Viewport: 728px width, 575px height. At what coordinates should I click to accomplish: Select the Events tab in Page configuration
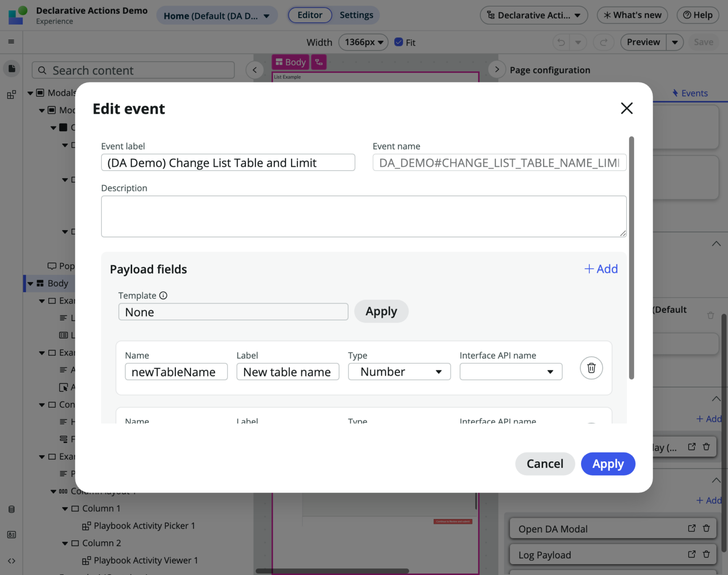point(690,93)
